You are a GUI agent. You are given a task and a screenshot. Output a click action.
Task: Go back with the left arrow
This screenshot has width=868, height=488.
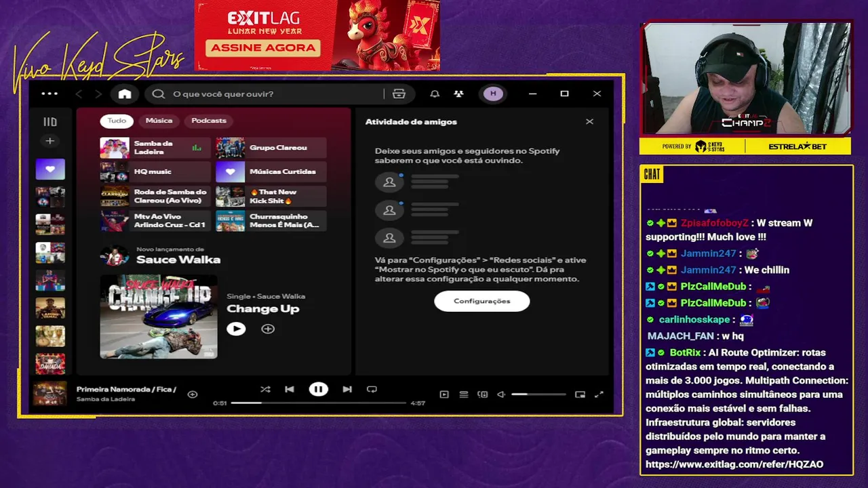point(79,94)
